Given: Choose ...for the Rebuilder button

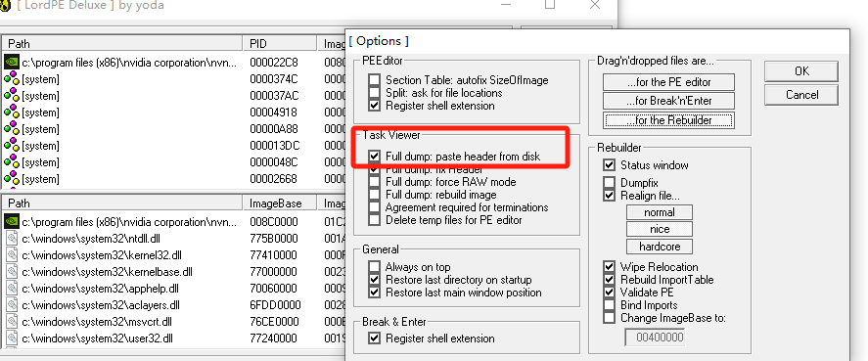Looking at the screenshot, I should pyautogui.click(x=668, y=120).
